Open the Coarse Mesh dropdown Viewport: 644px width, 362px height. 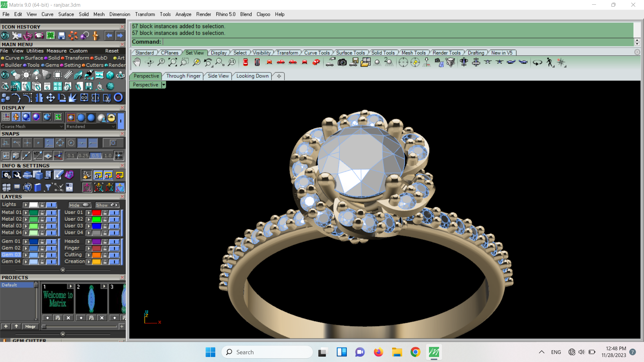click(61, 126)
